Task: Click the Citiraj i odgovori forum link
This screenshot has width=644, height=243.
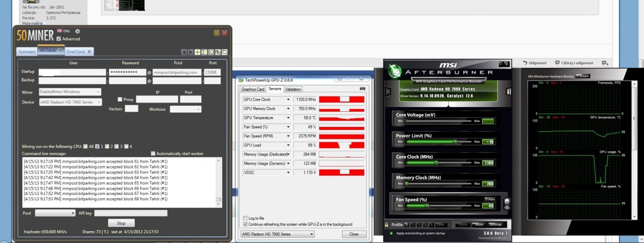Action: tap(574, 63)
